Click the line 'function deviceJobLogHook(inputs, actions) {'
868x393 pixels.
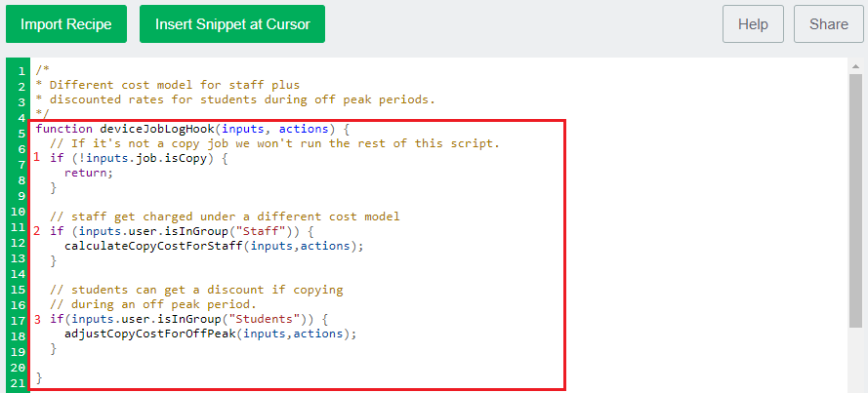193,130
